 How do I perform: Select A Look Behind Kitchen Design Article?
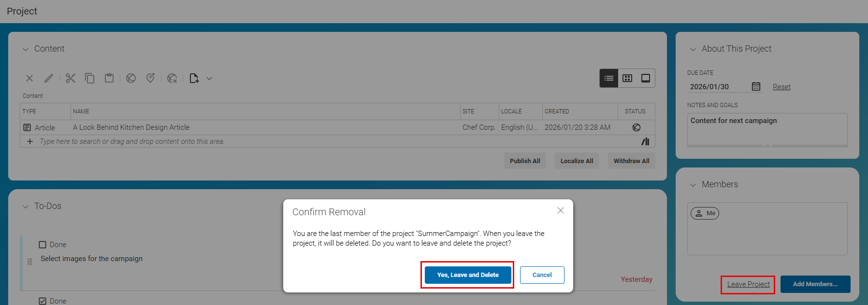click(x=131, y=127)
